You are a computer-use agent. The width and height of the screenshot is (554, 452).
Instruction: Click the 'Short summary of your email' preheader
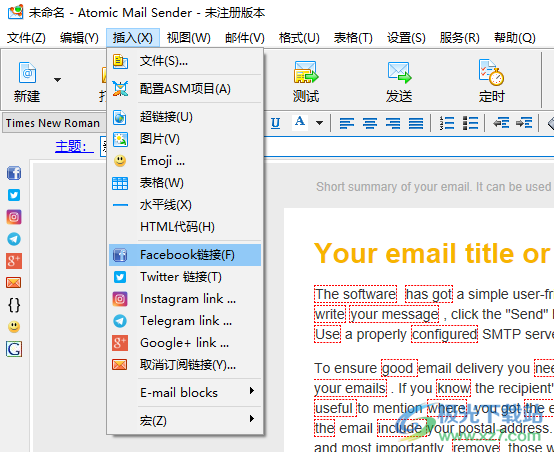pyautogui.click(x=435, y=187)
